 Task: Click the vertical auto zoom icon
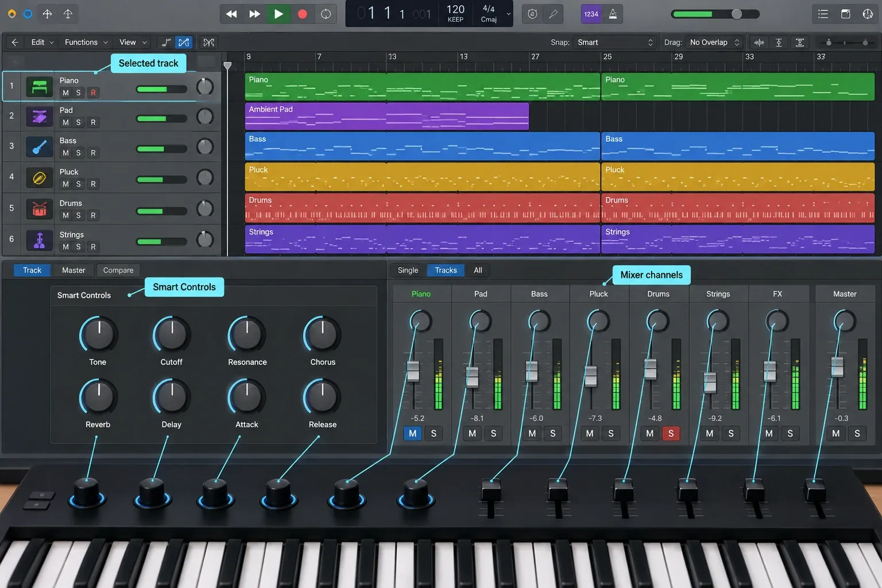coord(779,42)
